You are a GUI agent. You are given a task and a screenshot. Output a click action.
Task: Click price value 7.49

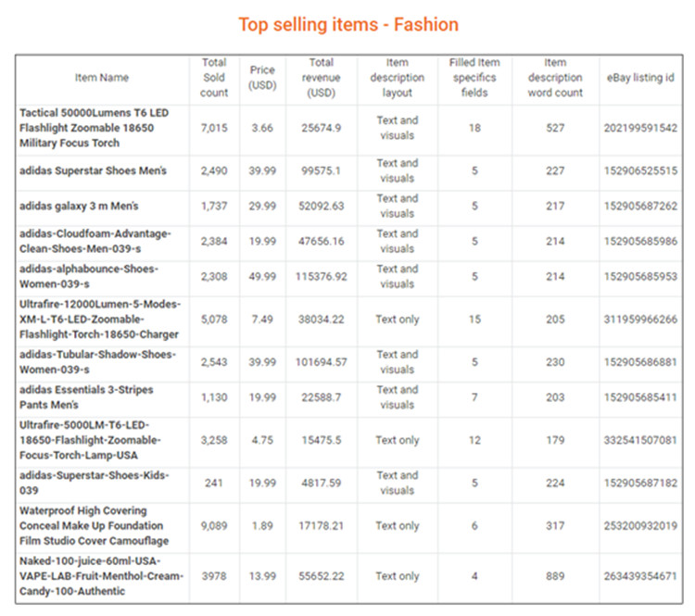click(x=262, y=320)
